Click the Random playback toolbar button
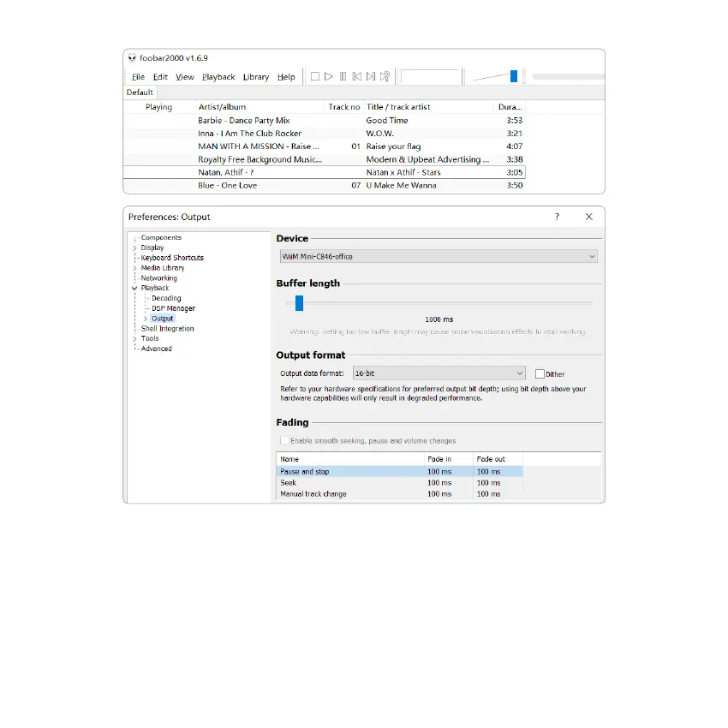 (385, 76)
